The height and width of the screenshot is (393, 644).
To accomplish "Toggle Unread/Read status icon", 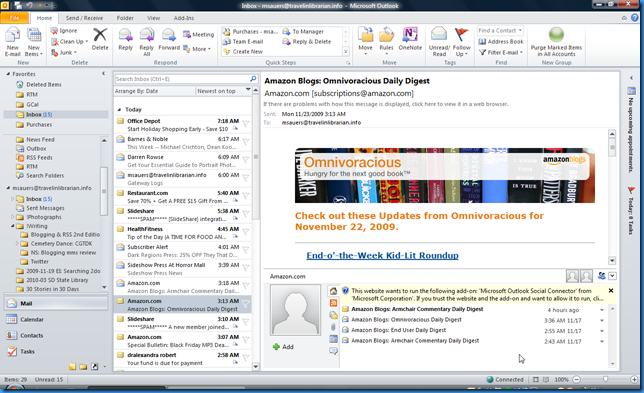I will (439, 35).
